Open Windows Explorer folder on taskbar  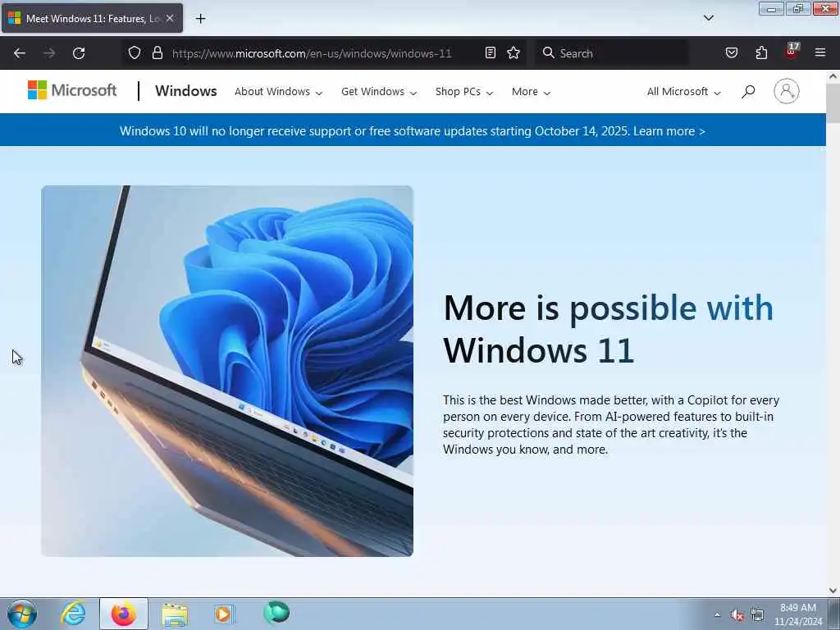(175, 614)
